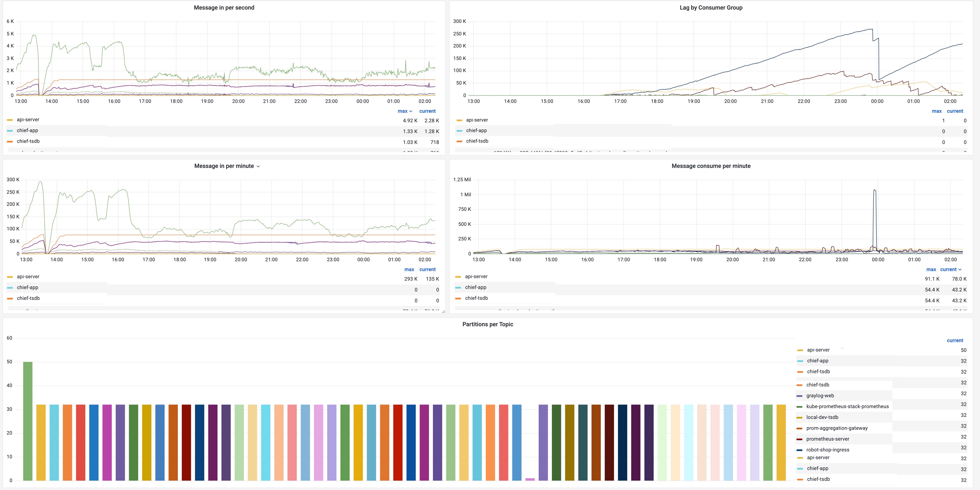Click the max column header in Lag by Consumer Group

tap(937, 111)
